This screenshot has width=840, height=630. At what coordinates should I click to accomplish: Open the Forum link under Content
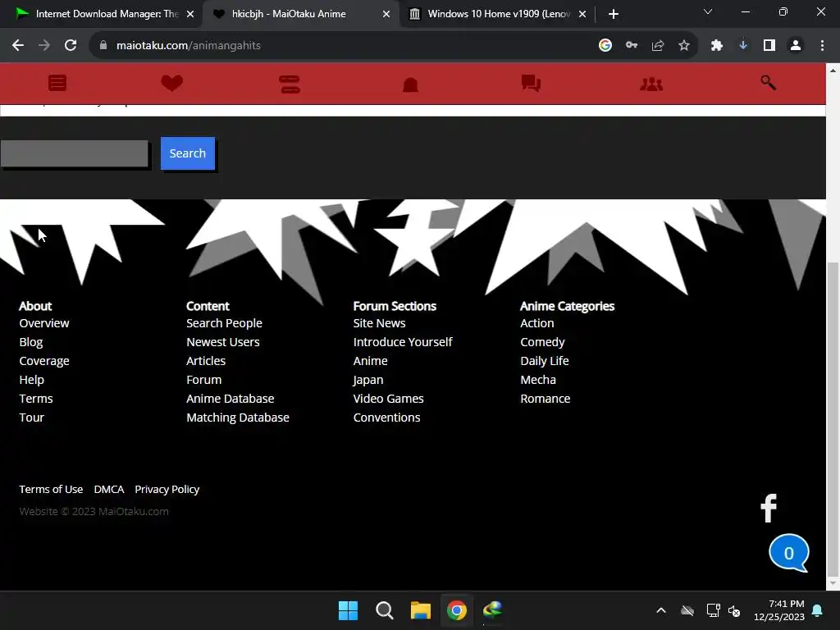(203, 380)
